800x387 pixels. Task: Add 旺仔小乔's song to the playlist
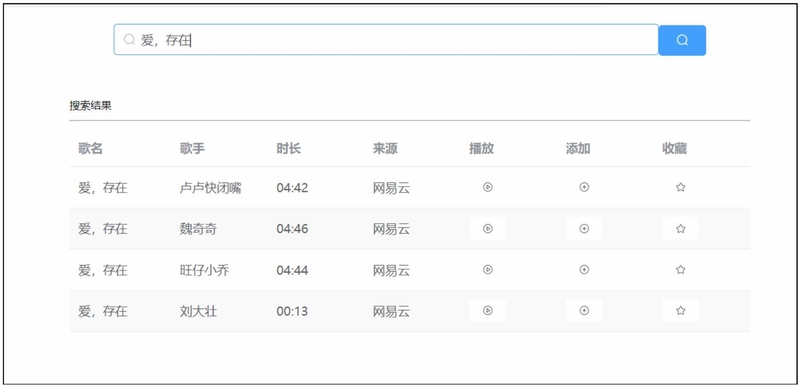pyautogui.click(x=584, y=270)
